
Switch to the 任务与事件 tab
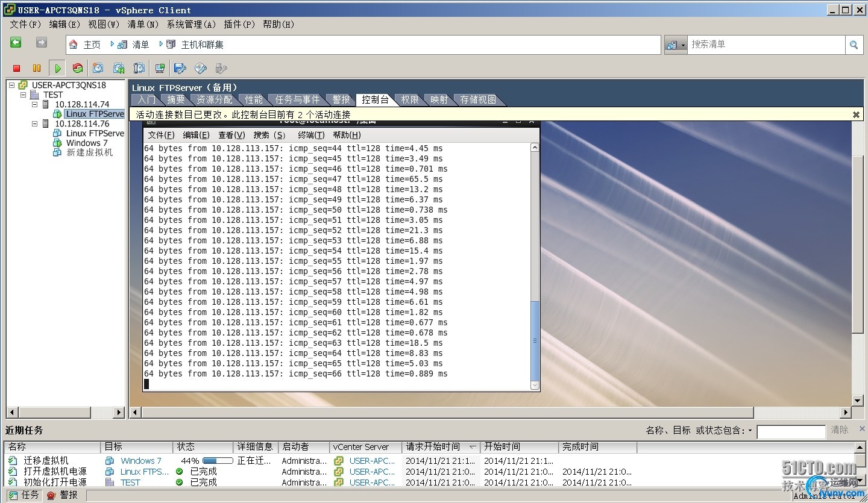(x=298, y=99)
